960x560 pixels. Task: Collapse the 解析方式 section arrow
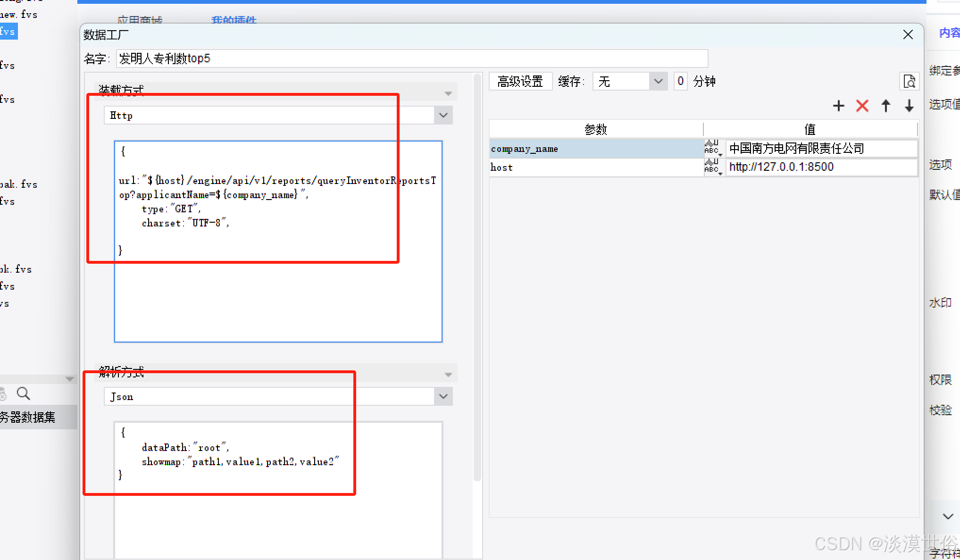448,375
